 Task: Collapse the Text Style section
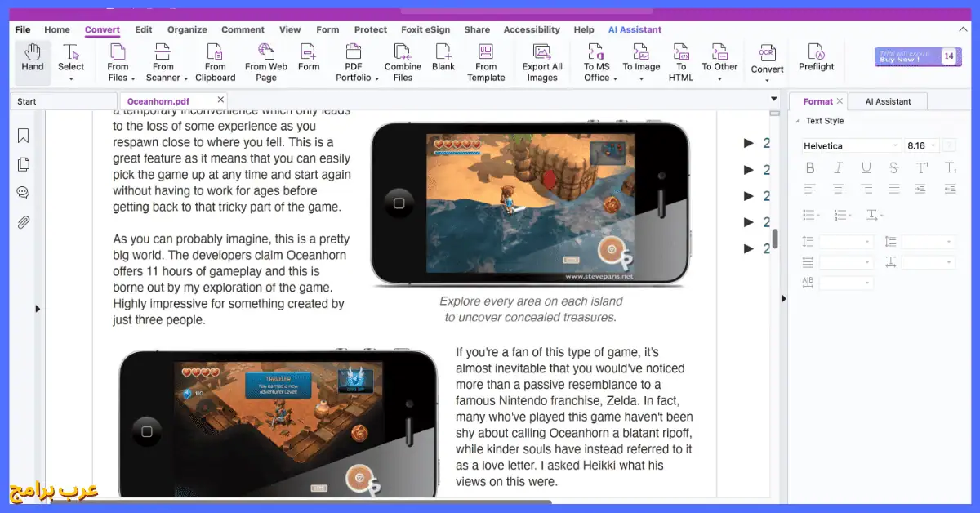point(797,121)
